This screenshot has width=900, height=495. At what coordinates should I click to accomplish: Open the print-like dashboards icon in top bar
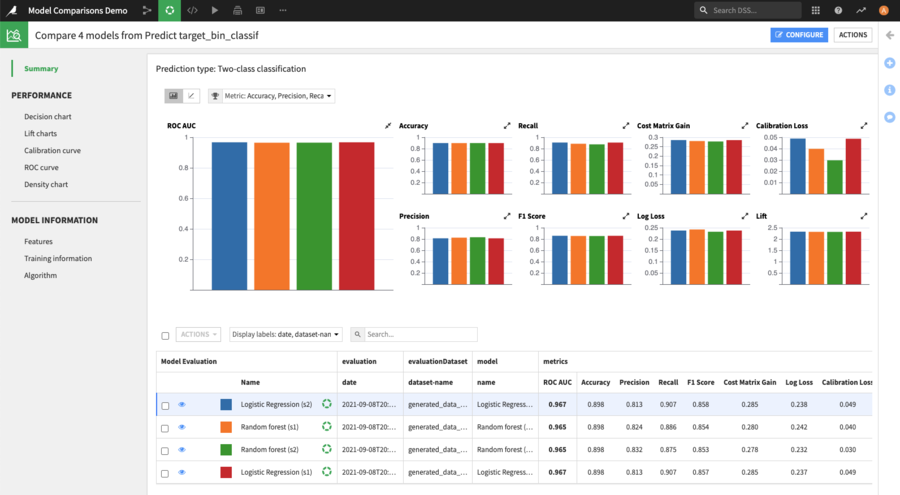pyautogui.click(x=237, y=10)
